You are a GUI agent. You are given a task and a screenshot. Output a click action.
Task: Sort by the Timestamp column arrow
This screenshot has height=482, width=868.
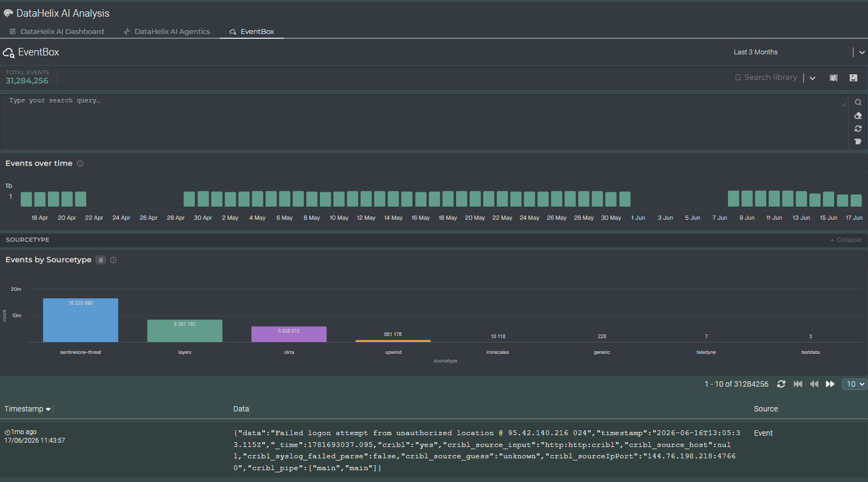pyautogui.click(x=48, y=409)
